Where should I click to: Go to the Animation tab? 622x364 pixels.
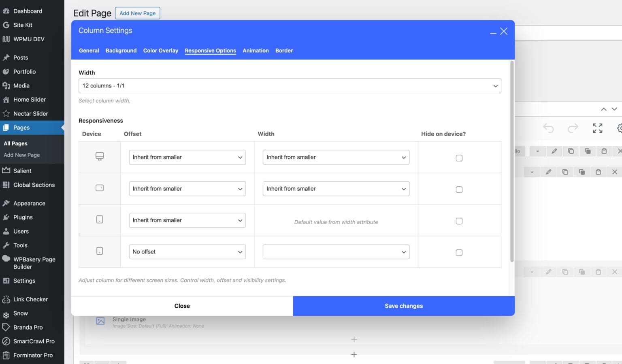tap(256, 51)
